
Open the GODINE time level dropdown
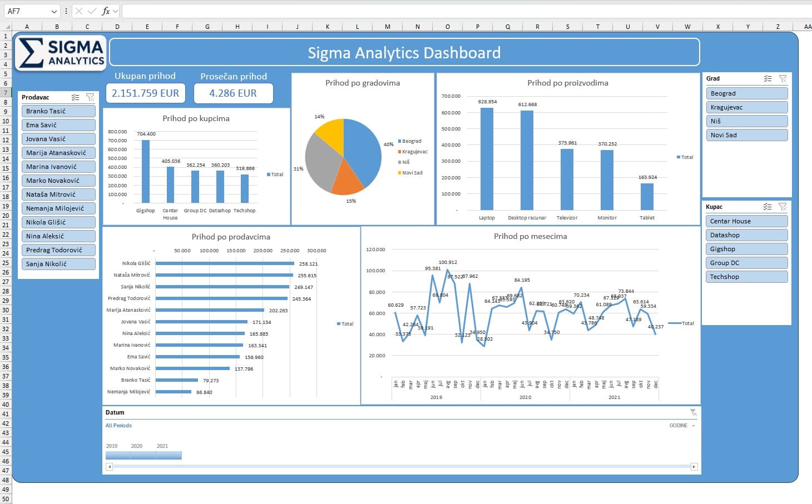coord(693,426)
